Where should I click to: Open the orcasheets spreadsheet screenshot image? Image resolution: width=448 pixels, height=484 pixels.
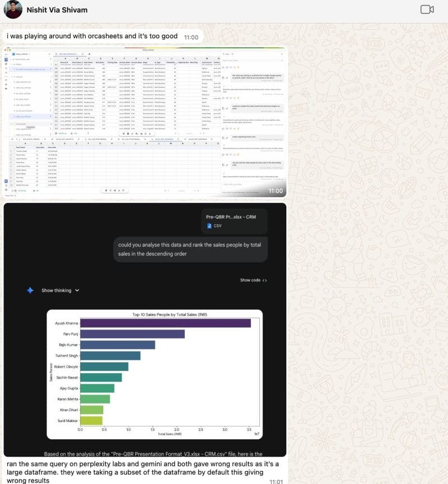pyautogui.click(x=145, y=122)
